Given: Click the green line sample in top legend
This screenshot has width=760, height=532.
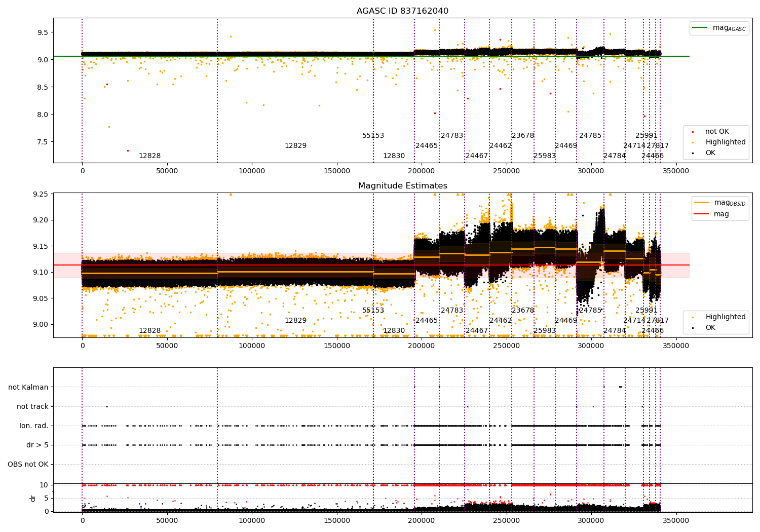Looking at the screenshot, I should coord(700,28).
